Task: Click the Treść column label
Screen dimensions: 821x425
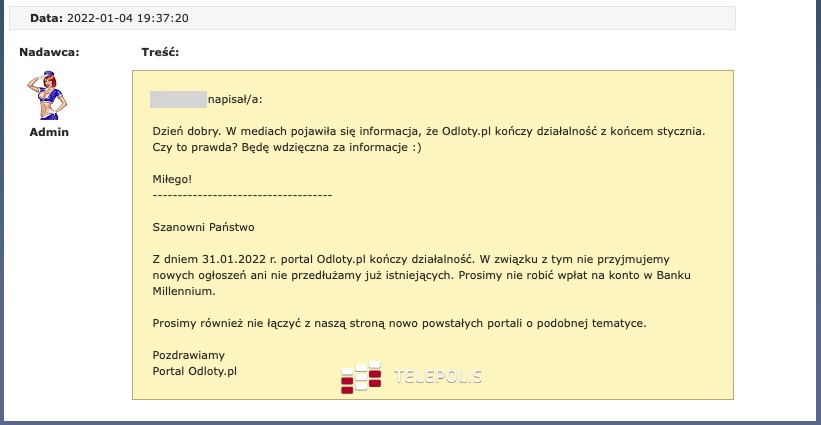Action: pos(160,52)
